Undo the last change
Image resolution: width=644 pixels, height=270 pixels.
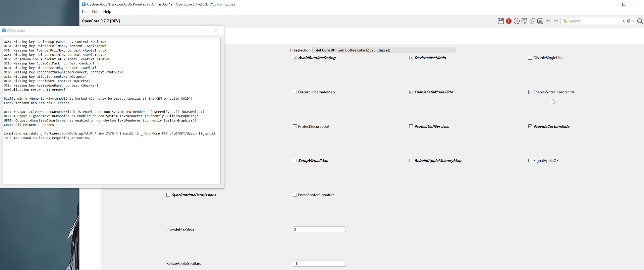pyautogui.click(x=548, y=21)
